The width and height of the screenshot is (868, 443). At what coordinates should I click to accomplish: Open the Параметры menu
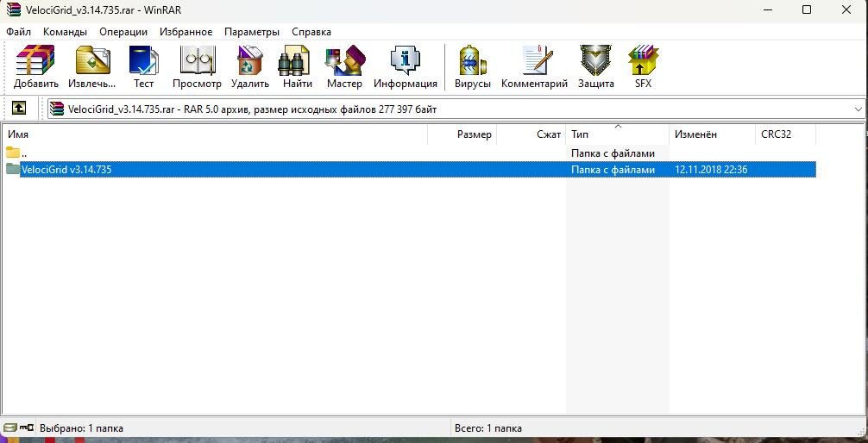(252, 32)
